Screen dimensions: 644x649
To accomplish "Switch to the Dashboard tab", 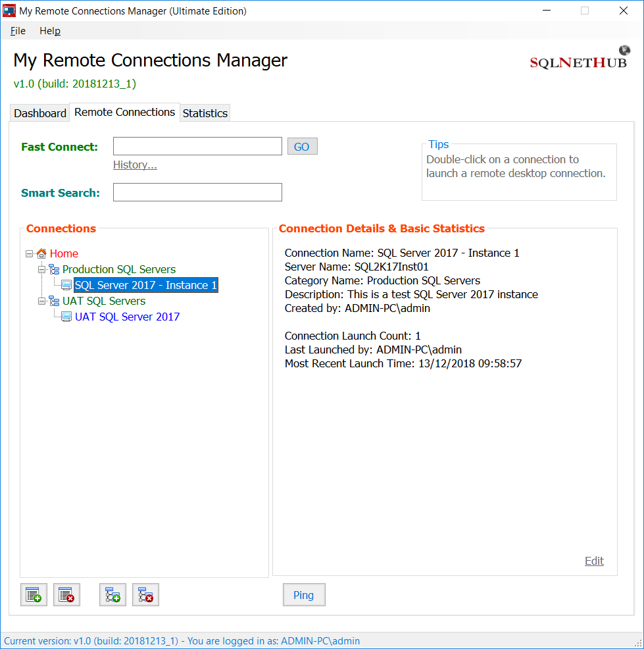I will click(x=39, y=113).
